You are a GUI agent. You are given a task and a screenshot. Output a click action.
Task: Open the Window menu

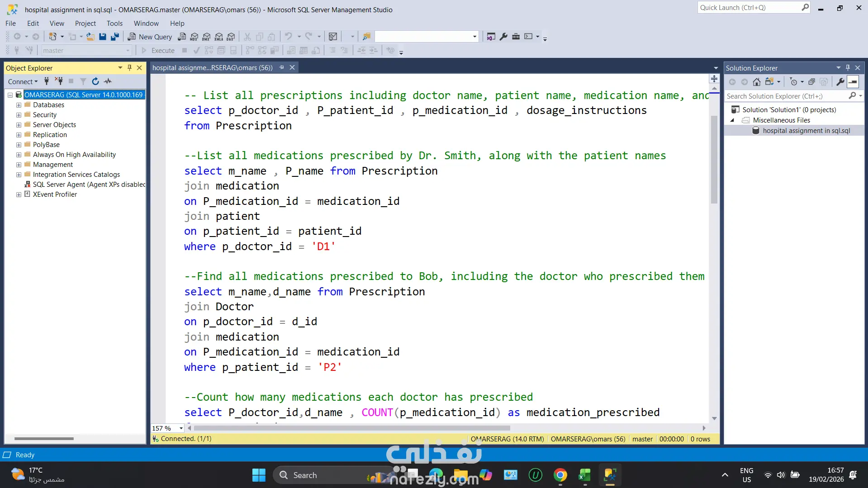coord(146,23)
